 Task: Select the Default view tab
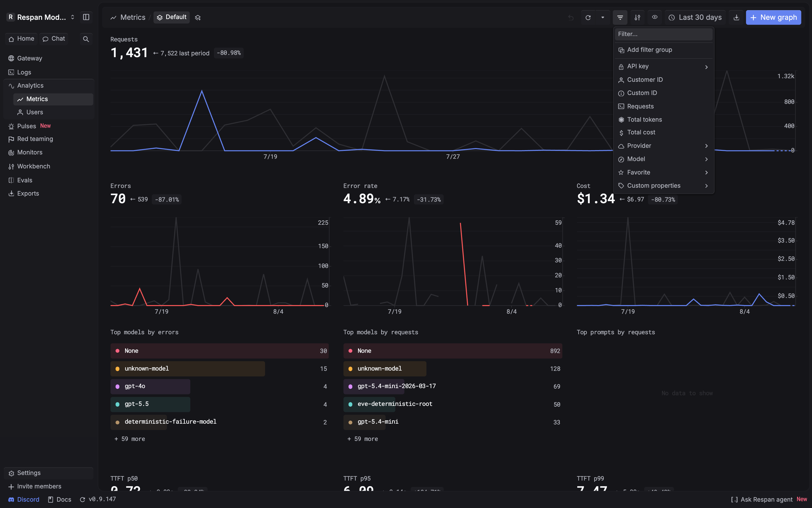[172, 18]
